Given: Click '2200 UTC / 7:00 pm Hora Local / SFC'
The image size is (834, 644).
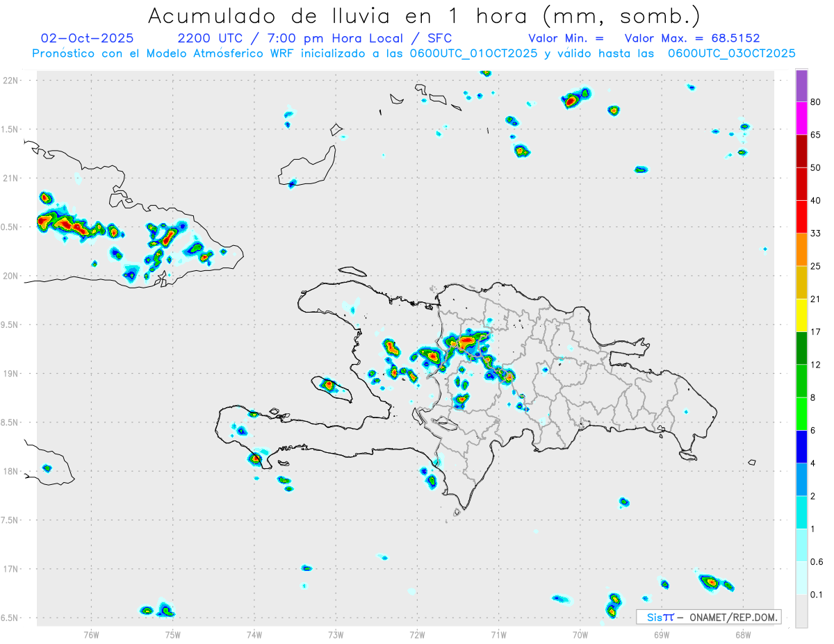Looking at the screenshot, I should click(314, 38).
